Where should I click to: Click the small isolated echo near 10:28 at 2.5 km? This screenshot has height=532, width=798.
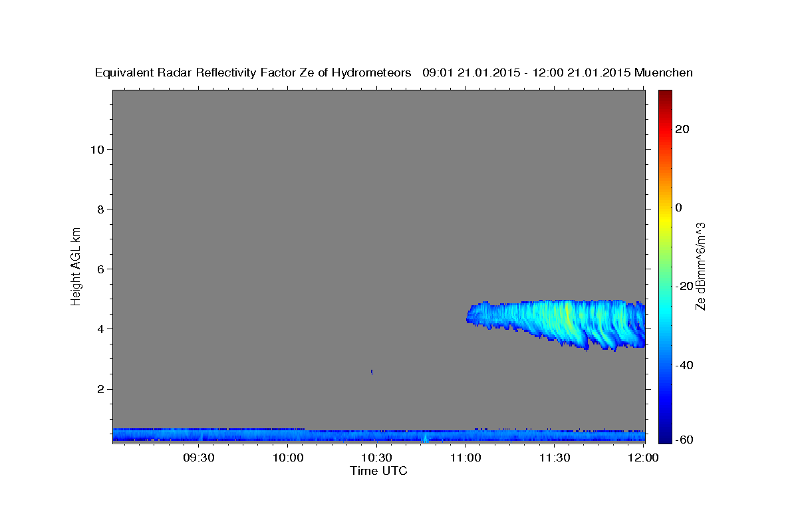[372, 372]
